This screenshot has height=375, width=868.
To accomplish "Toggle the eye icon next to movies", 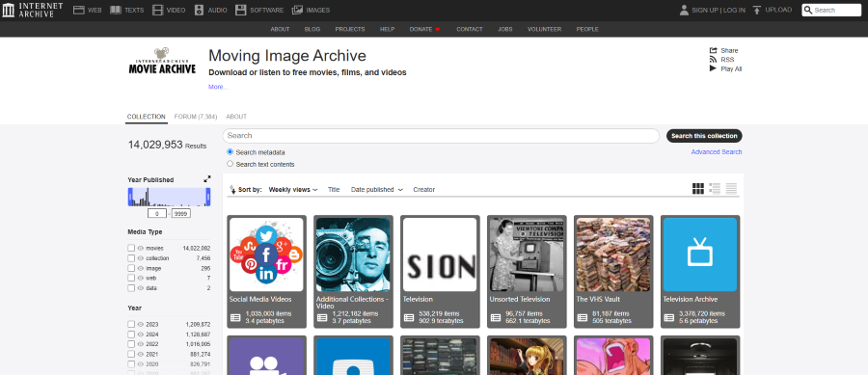I will [141, 249].
